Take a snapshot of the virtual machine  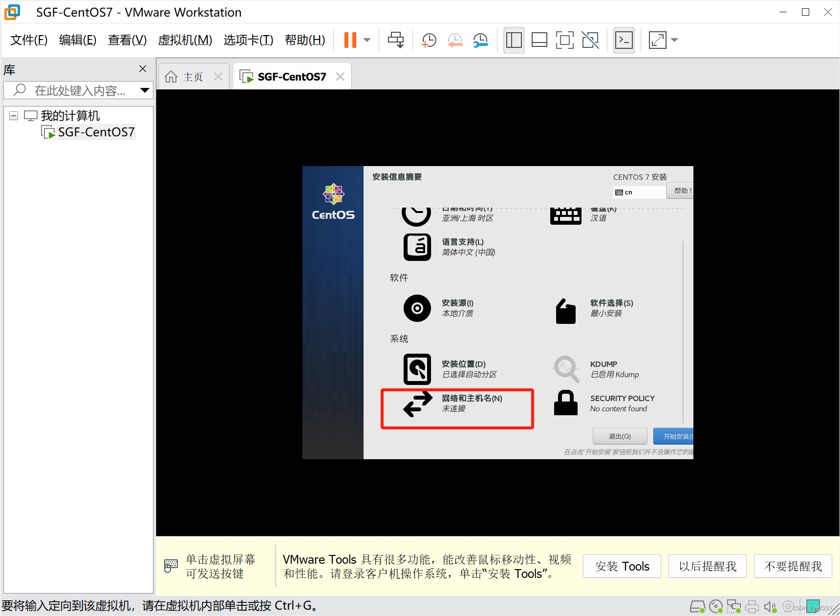(x=429, y=40)
